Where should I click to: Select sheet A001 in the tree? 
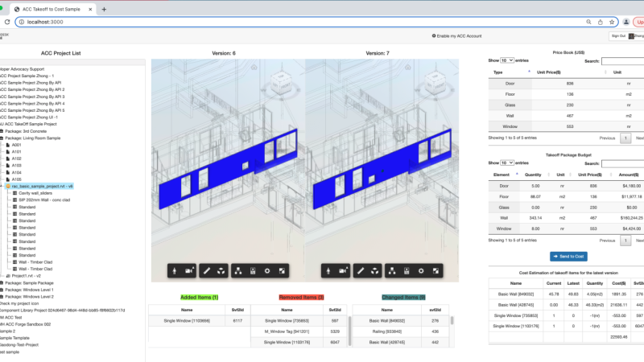click(x=16, y=145)
